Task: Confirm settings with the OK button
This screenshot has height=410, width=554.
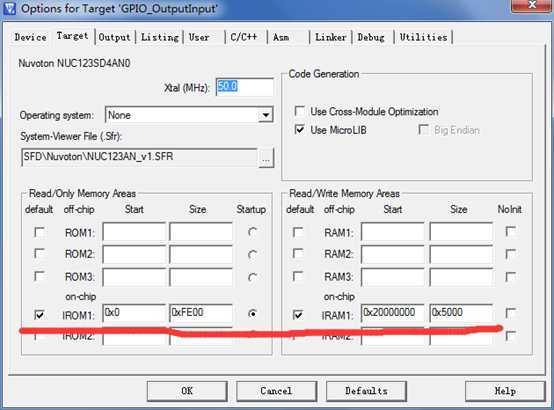Action: tap(187, 391)
